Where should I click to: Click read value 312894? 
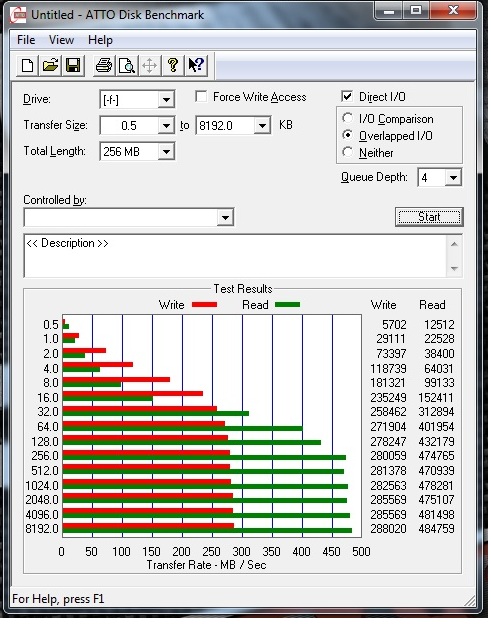pyautogui.click(x=436, y=412)
